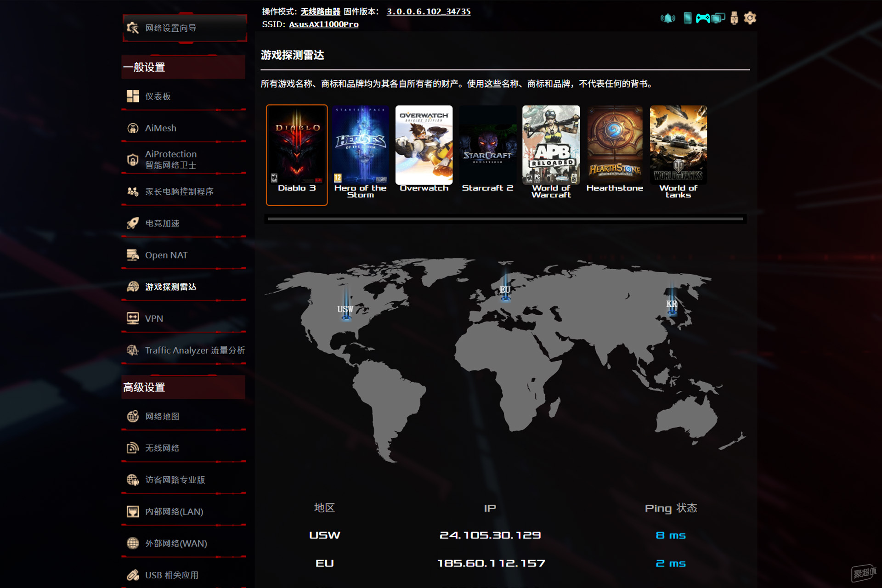Click the AsusAX11000Pro SSID link
The width and height of the screenshot is (882, 588).
(x=323, y=24)
